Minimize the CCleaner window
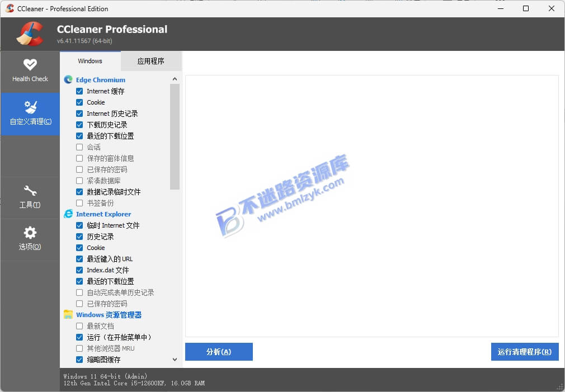Image resolution: width=565 pixels, height=392 pixels. [501, 8]
